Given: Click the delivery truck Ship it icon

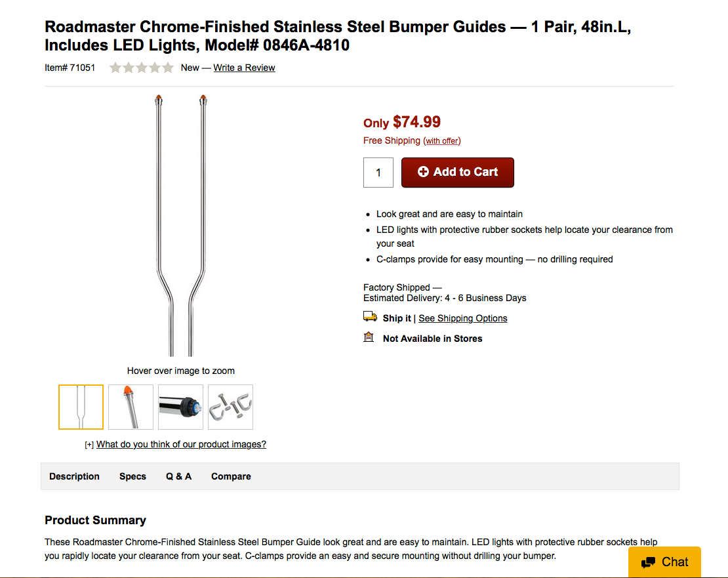Looking at the screenshot, I should [x=370, y=317].
